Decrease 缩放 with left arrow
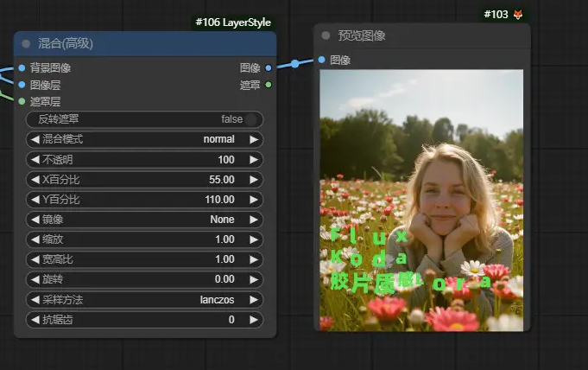The image size is (588, 370). (x=35, y=239)
